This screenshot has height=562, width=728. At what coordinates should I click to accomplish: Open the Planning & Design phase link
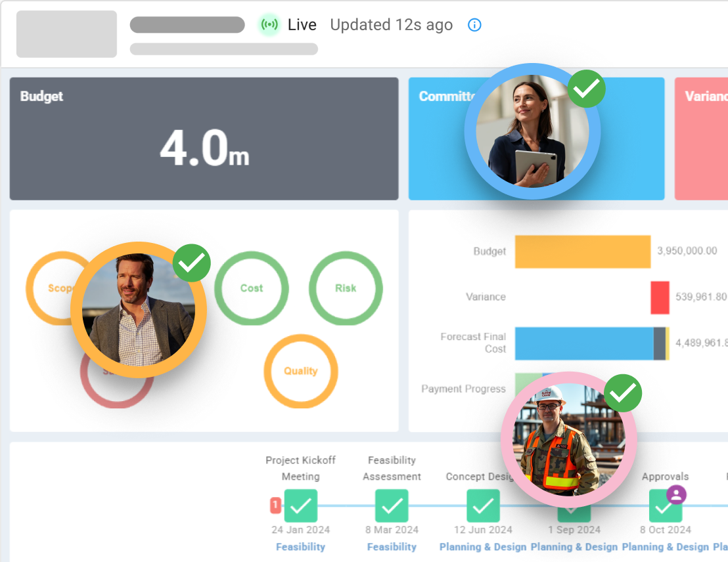(483, 547)
